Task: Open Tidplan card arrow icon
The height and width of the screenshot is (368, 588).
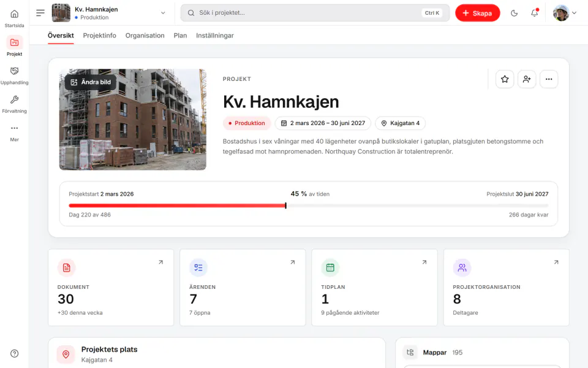Action: coord(424,262)
